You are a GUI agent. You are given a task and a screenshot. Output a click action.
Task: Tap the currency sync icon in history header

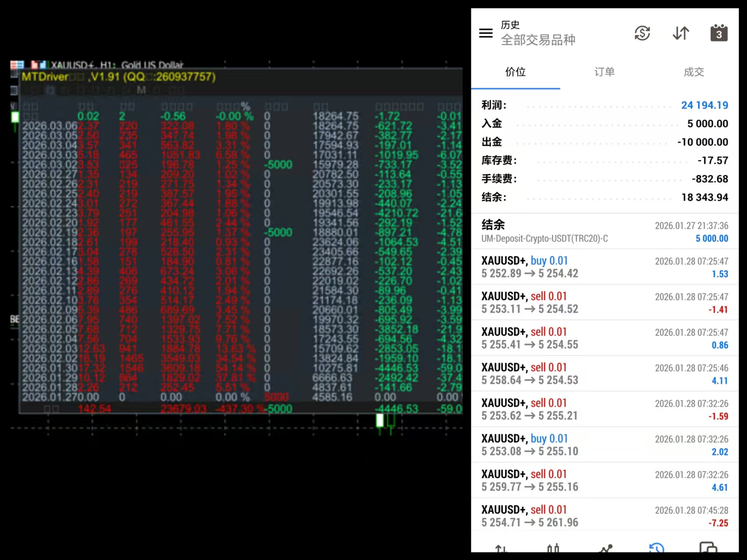click(642, 33)
